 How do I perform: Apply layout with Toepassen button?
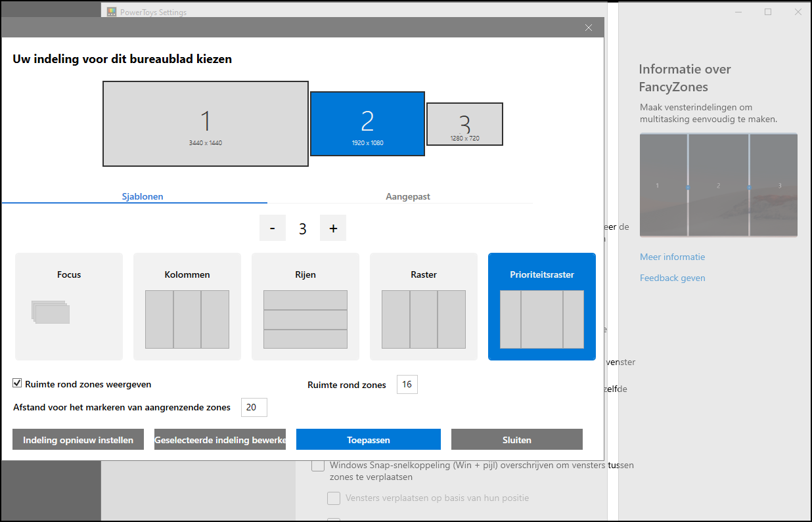click(369, 439)
